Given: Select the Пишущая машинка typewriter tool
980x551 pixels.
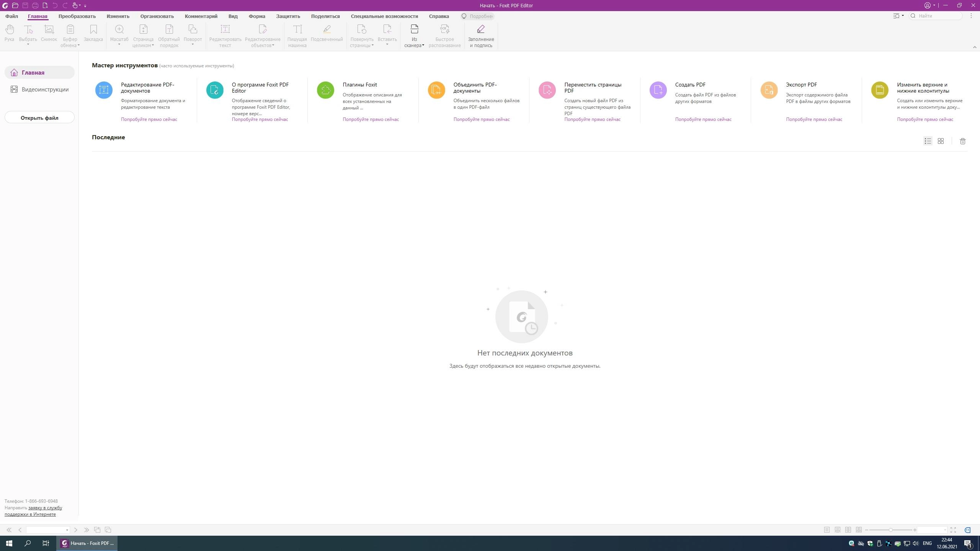Looking at the screenshot, I should coord(297,36).
